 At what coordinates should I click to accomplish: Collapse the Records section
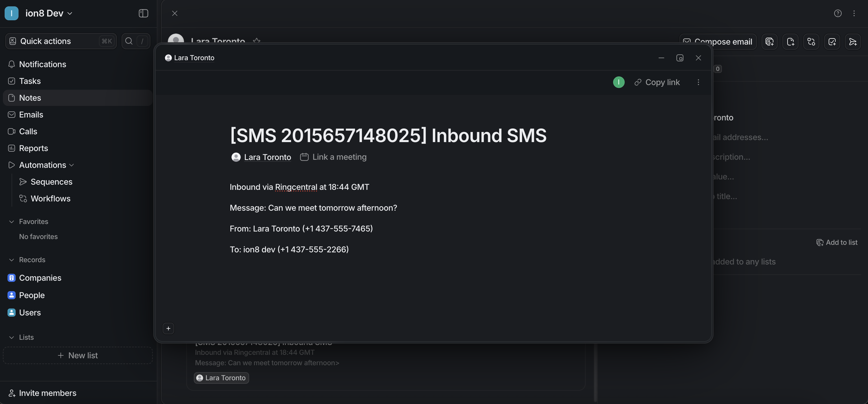[12, 260]
